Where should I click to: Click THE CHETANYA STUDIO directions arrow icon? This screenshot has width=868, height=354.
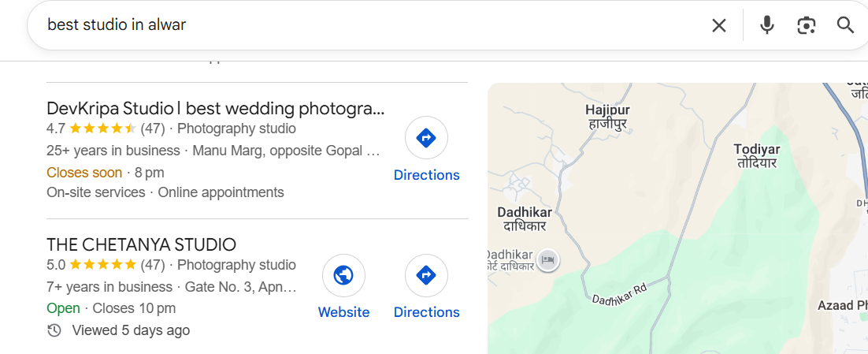(426, 275)
